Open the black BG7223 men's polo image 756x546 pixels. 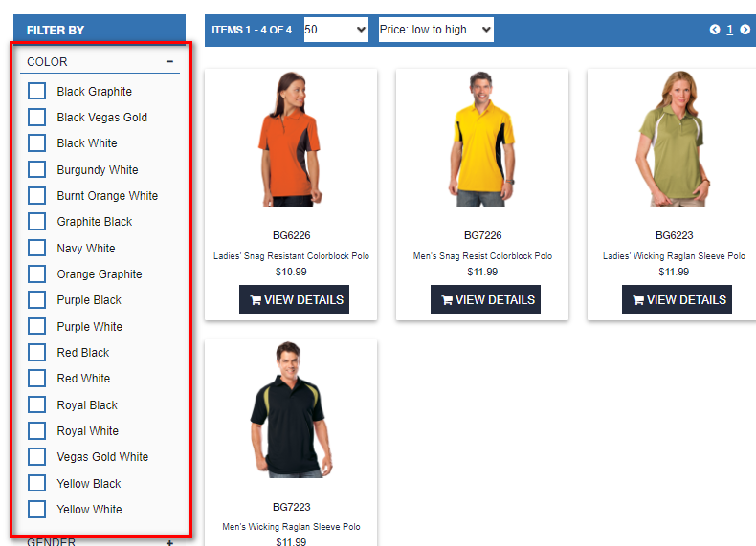click(x=291, y=409)
